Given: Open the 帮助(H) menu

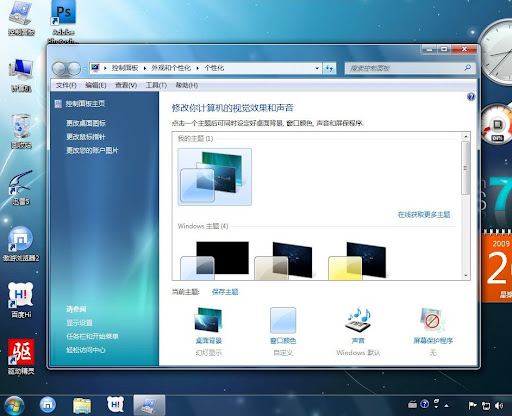Looking at the screenshot, I should (187, 85).
